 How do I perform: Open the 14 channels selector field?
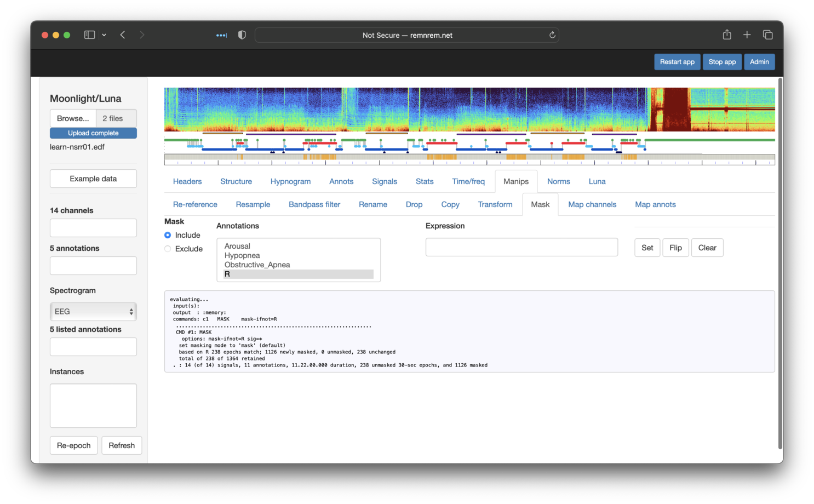click(x=93, y=228)
